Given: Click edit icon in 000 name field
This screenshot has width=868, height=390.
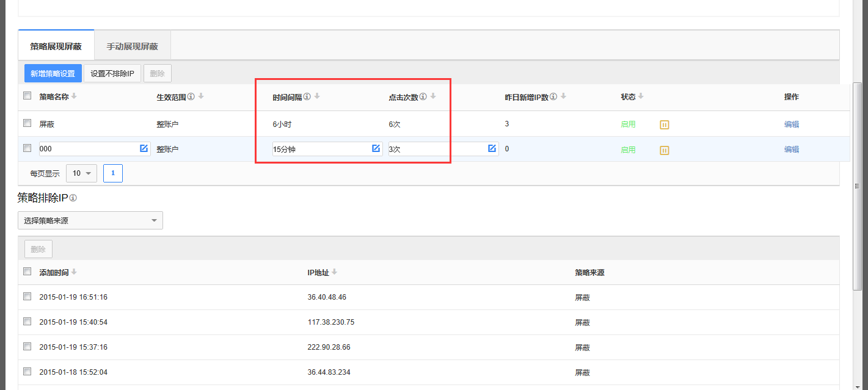Looking at the screenshot, I should 144,149.
